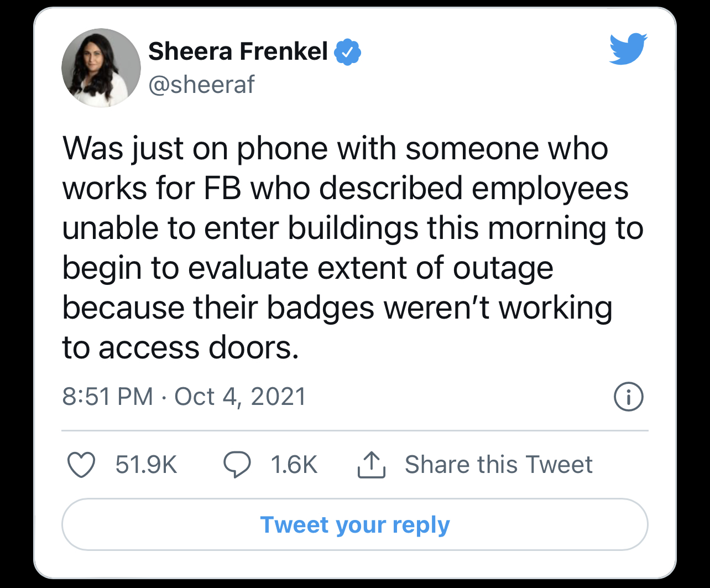
Task: Click the Oct 4, 2021 date
Action: [x=240, y=397]
